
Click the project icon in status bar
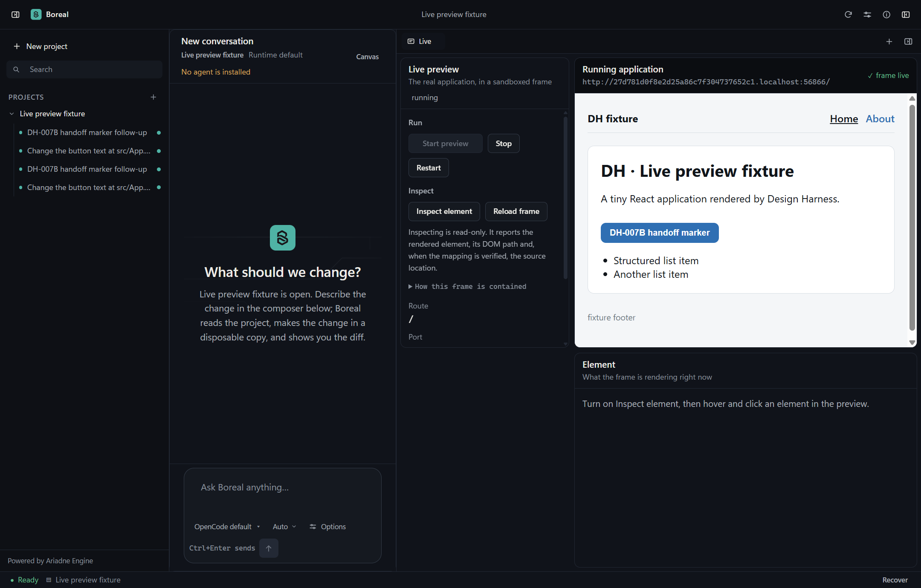pyautogui.click(x=49, y=580)
